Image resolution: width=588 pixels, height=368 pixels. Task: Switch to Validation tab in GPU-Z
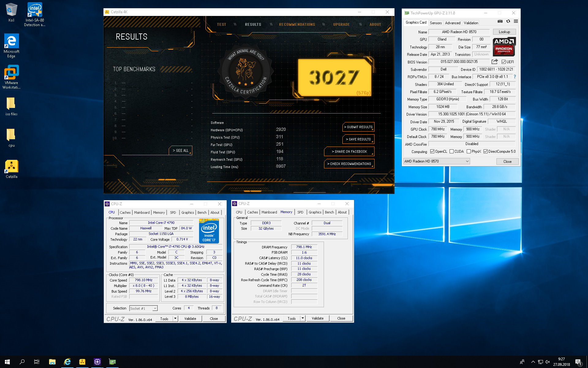[471, 23]
